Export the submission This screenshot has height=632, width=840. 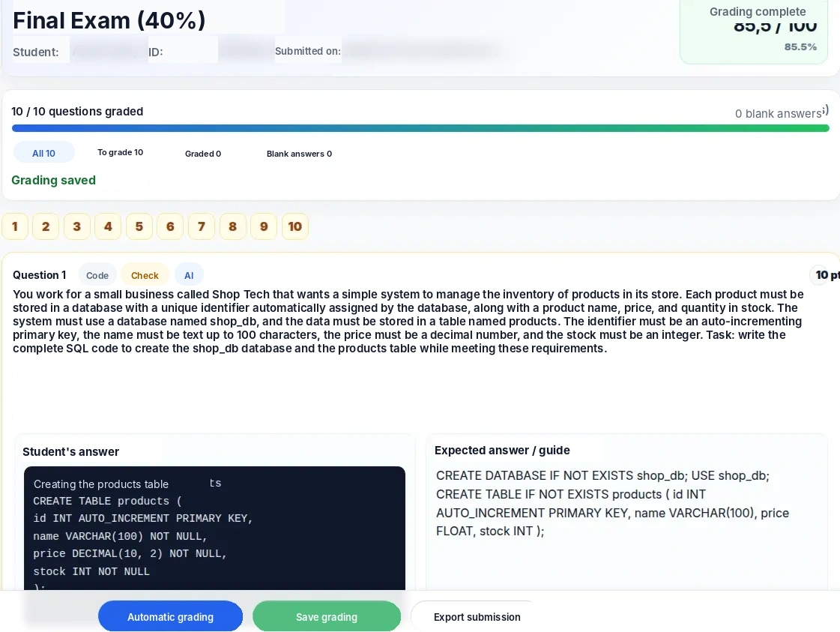point(477,616)
